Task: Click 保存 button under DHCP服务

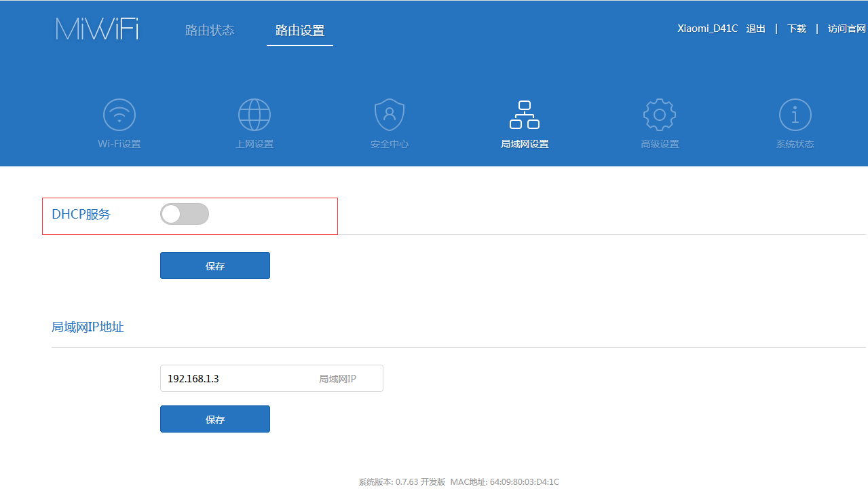Action: [x=215, y=266]
